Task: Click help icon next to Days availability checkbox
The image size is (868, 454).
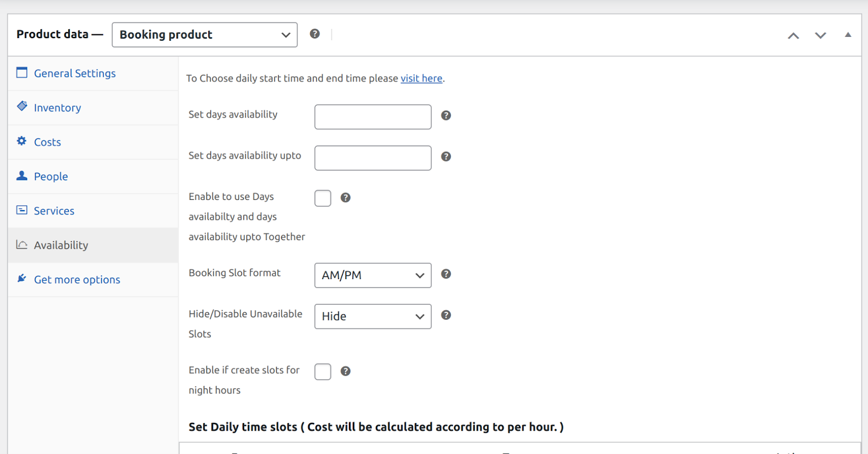Action: click(x=346, y=198)
